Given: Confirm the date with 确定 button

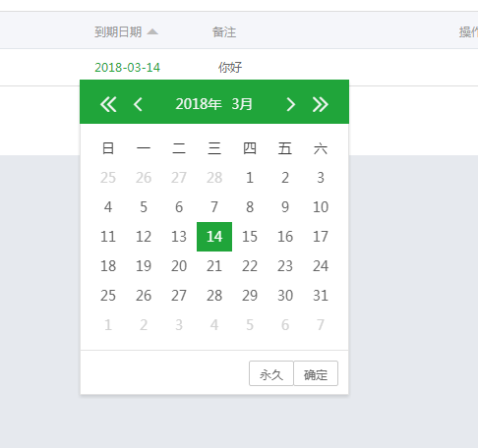Looking at the screenshot, I should [x=316, y=373].
